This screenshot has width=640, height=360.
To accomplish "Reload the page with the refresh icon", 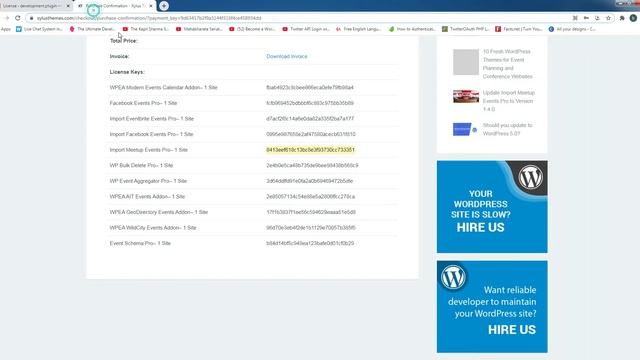I will click(18, 18).
